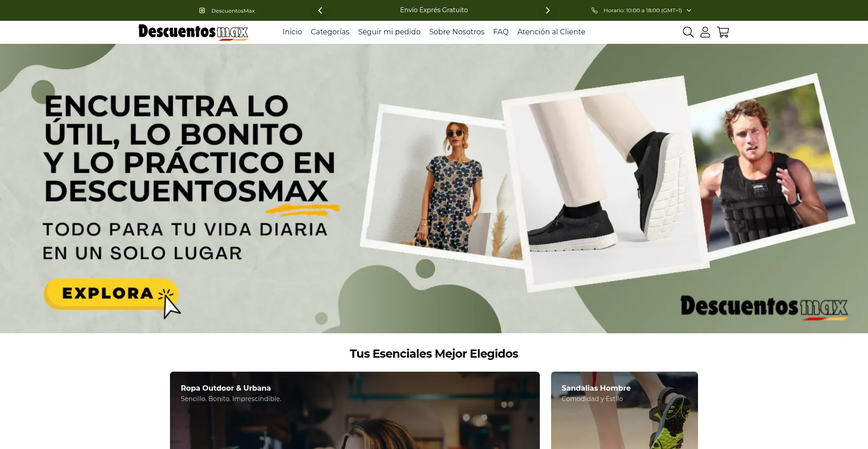Click the phone icon beside Horario
This screenshot has width=868, height=449.
click(594, 10)
